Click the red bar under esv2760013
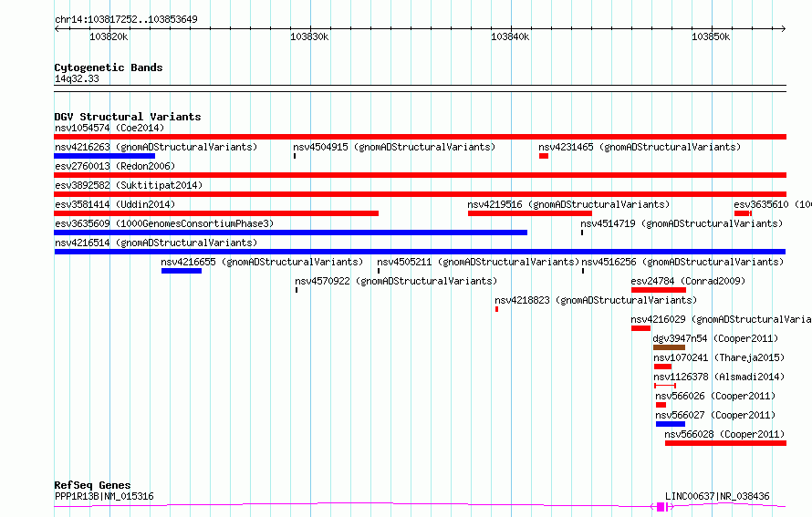This screenshot has width=812, height=517. 420,175
